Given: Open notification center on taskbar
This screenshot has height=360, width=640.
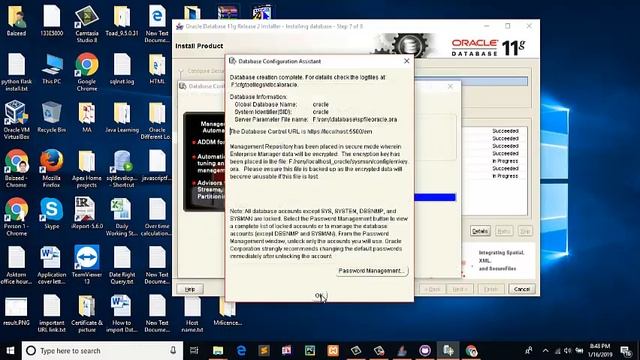Looking at the screenshot, I should click(626, 351).
